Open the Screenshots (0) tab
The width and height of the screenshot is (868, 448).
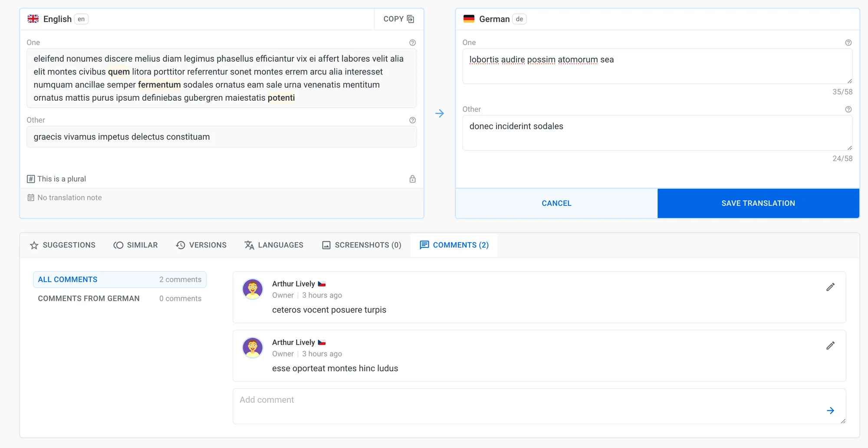[x=362, y=245]
